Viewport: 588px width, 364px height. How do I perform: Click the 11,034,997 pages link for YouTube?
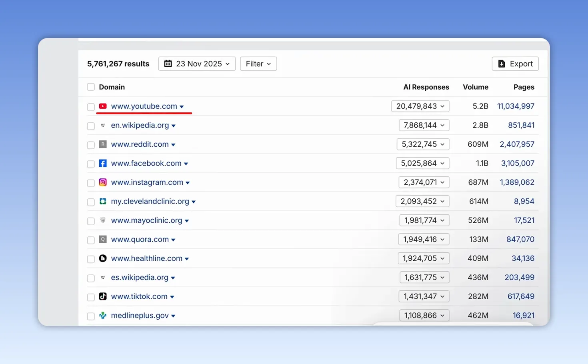click(516, 106)
